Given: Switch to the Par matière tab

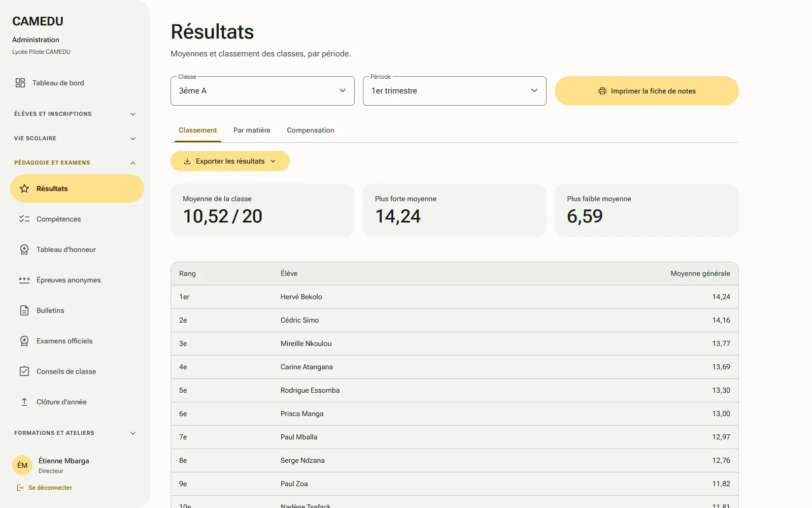Looking at the screenshot, I should pyautogui.click(x=252, y=131).
